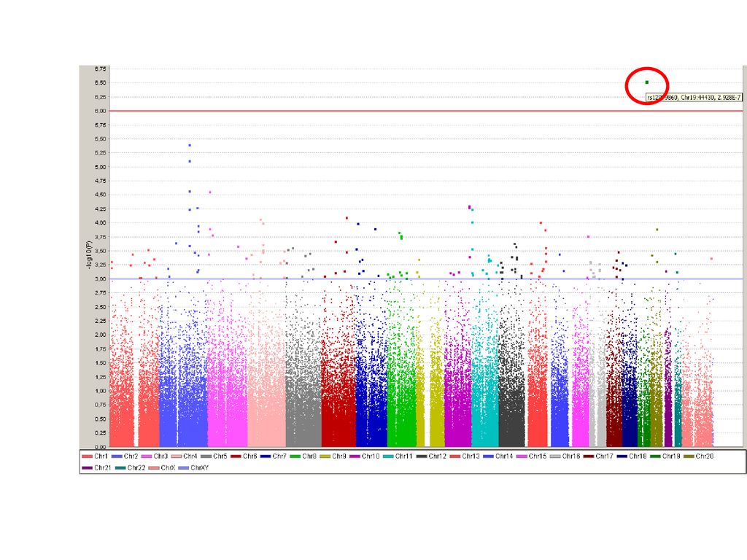
Task: Click the 3.00 y-axis tick label
Action: [100, 279]
